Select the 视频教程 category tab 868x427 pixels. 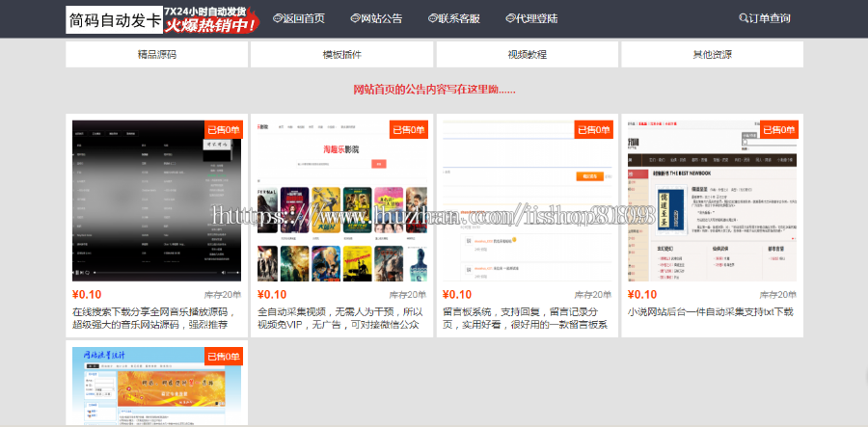pos(527,54)
